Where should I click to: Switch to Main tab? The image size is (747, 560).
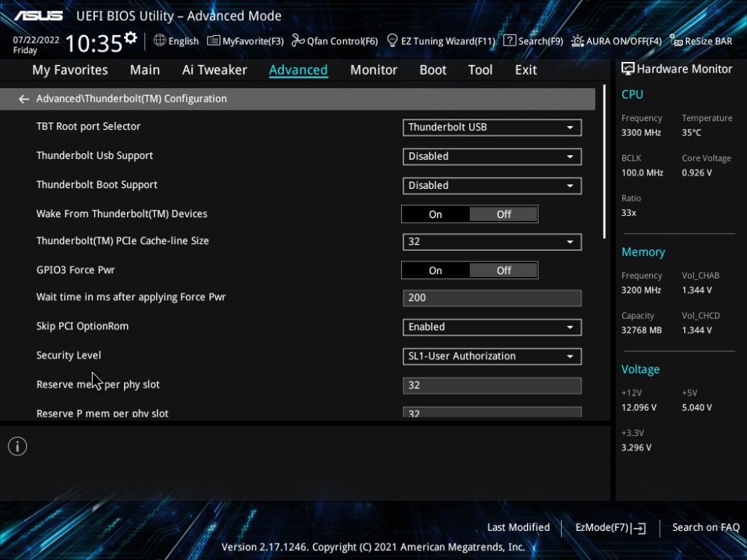[145, 70]
